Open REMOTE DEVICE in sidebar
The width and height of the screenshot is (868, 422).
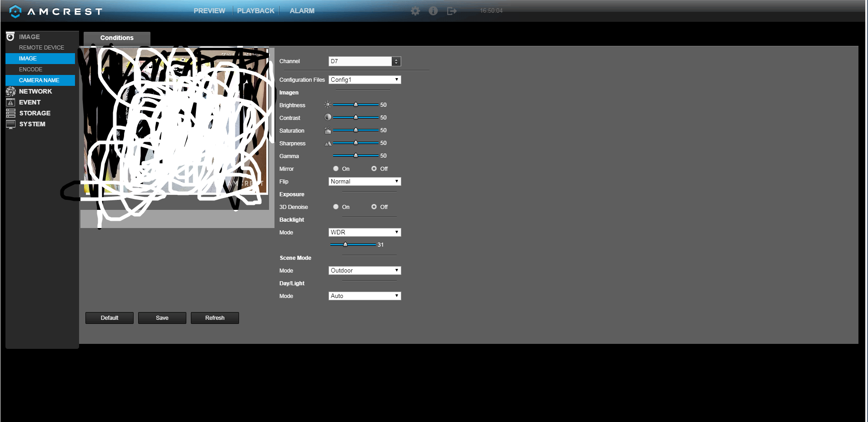coord(41,48)
